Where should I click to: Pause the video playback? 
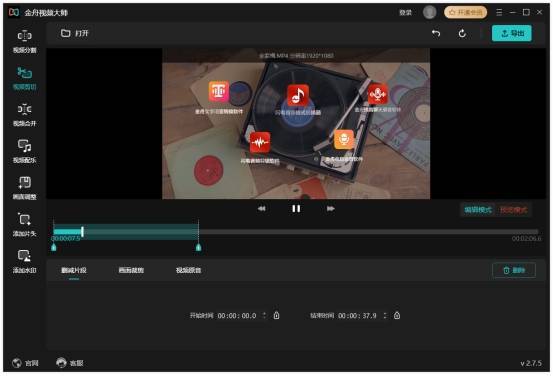click(x=296, y=209)
